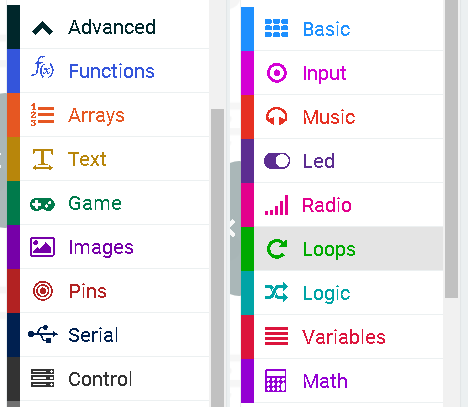The image size is (468, 407).
Task: Click the Advanced category label
Action: pos(112,27)
